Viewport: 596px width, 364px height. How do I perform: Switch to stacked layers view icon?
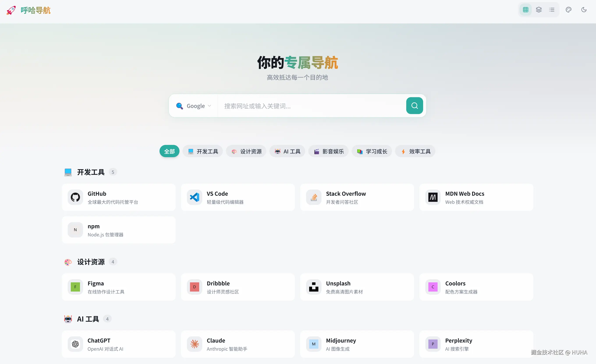[x=538, y=10]
